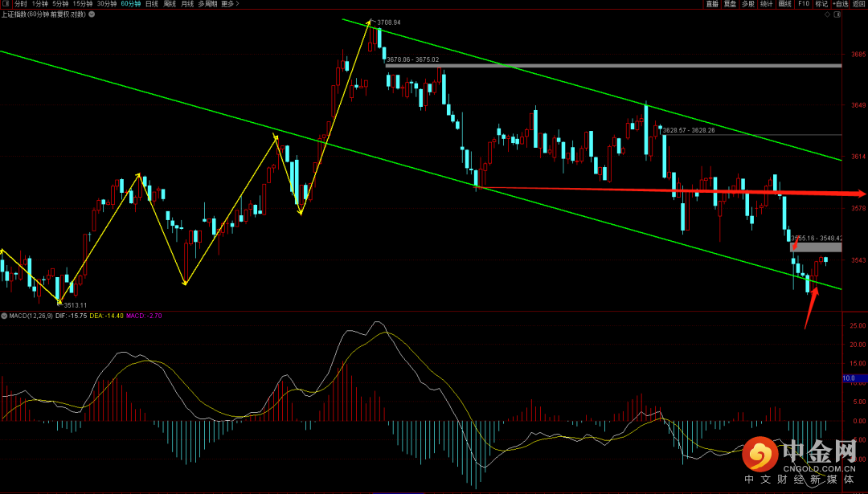Open the 画线 drawing tools button
The width and height of the screenshot is (868, 494).
(x=785, y=4)
